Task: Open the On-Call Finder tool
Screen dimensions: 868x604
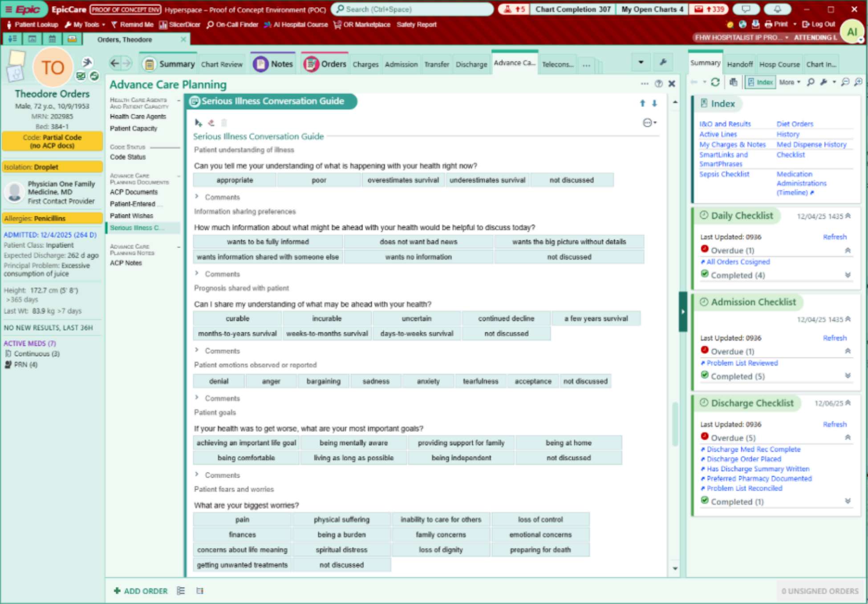Action: click(x=232, y=24)
